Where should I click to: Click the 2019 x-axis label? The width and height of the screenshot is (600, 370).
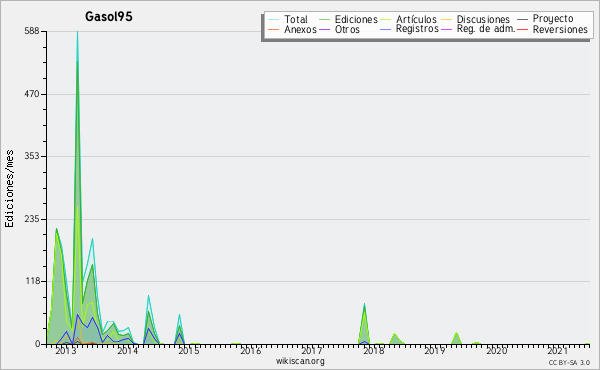coord(434,350)
